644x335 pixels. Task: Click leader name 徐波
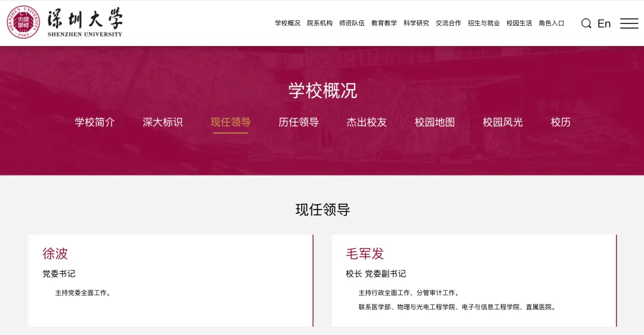(55, 254)
